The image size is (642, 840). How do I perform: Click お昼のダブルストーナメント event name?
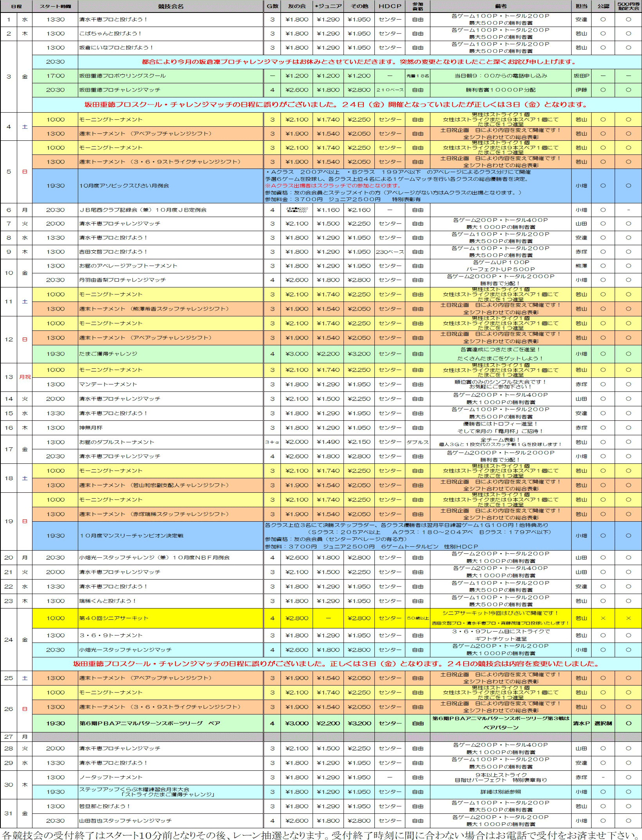(x=117, y=442)
